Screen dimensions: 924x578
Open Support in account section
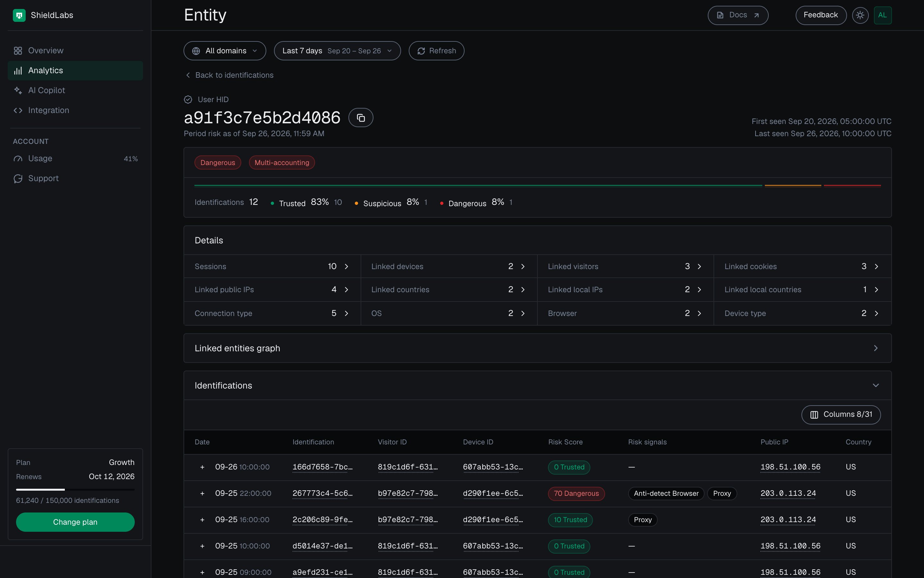point(75,179)
